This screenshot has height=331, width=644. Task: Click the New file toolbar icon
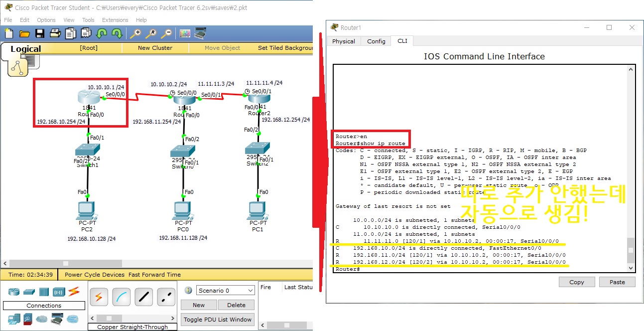pyautogui.click(x=9, y=33)
